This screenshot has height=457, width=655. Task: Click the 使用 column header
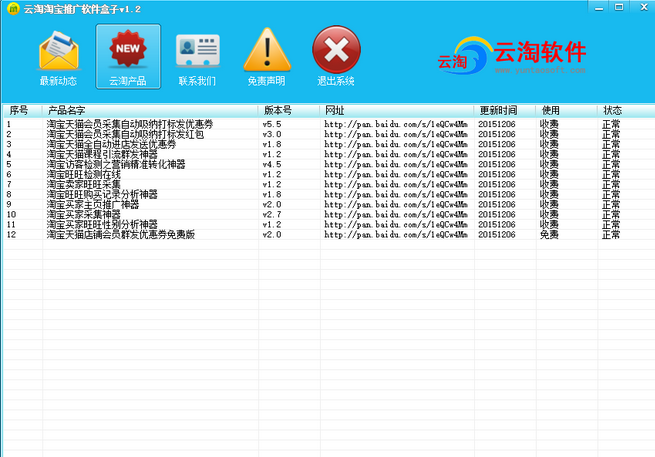[x=567, y=110]
